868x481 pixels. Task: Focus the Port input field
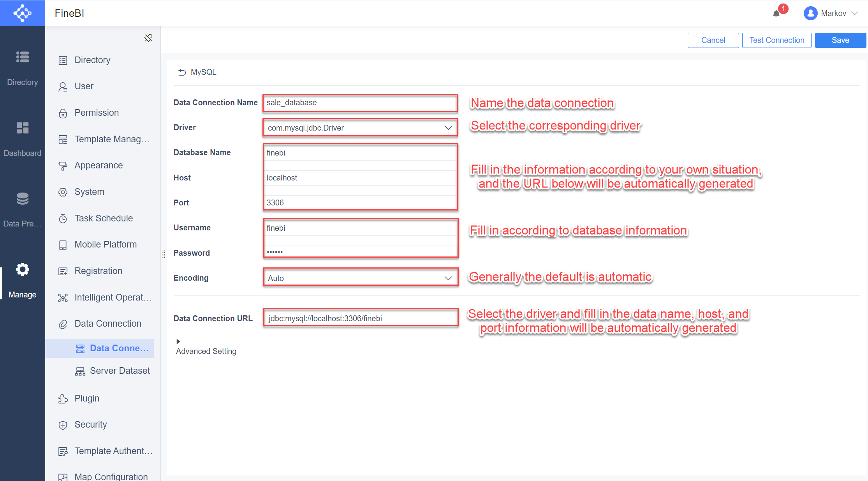[360, 203]
